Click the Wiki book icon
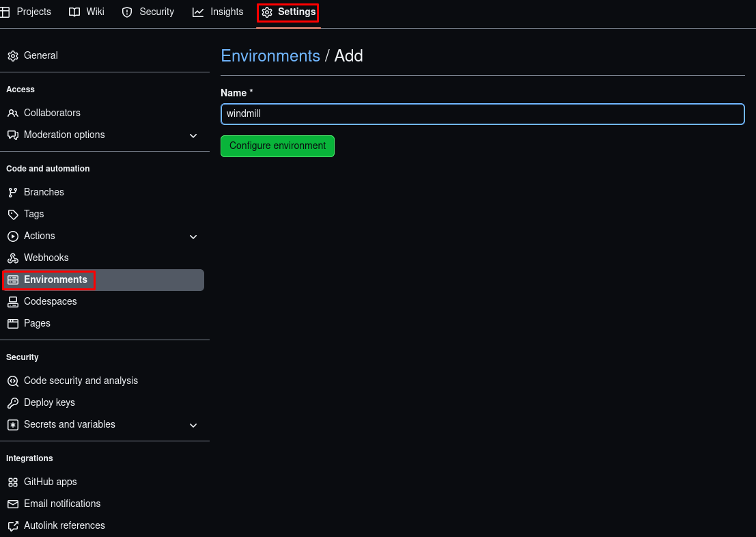 pyautogui.click(x=74, y=12)
